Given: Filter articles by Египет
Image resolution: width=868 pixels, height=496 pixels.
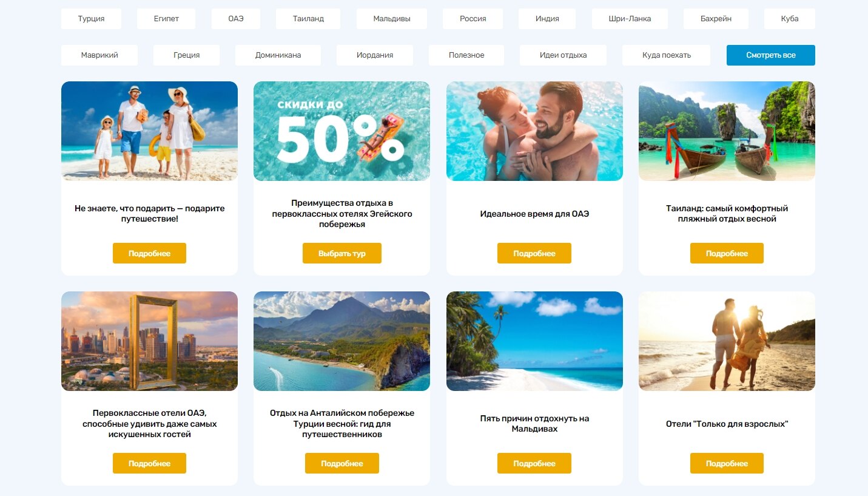Looking at the screenshot, I should coord(166,19).
